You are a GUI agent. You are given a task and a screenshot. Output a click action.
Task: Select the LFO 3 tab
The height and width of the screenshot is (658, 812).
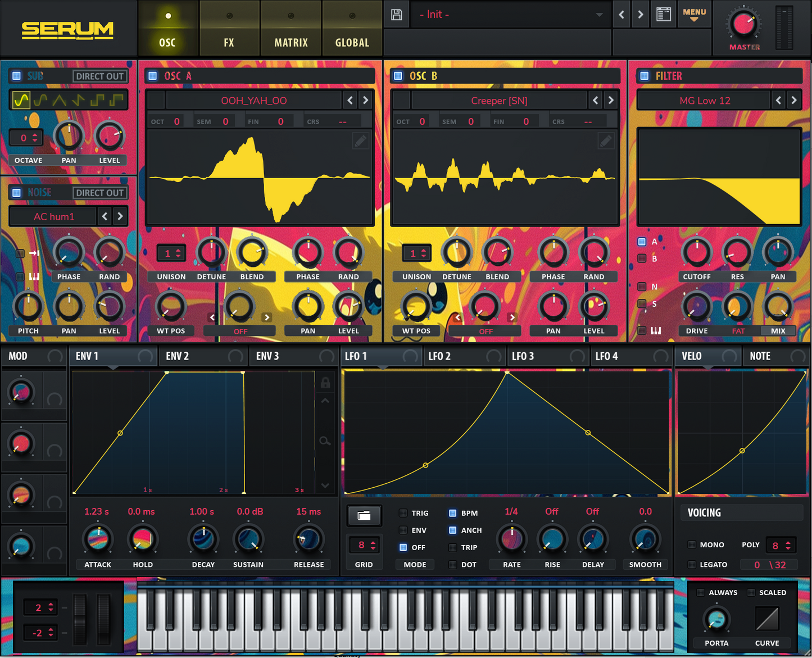coord(548,356)
